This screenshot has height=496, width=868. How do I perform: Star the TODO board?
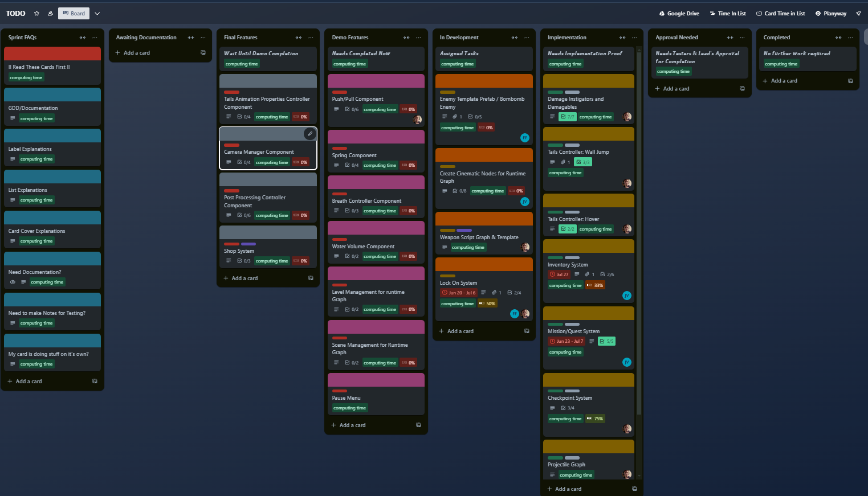(37, 13)
